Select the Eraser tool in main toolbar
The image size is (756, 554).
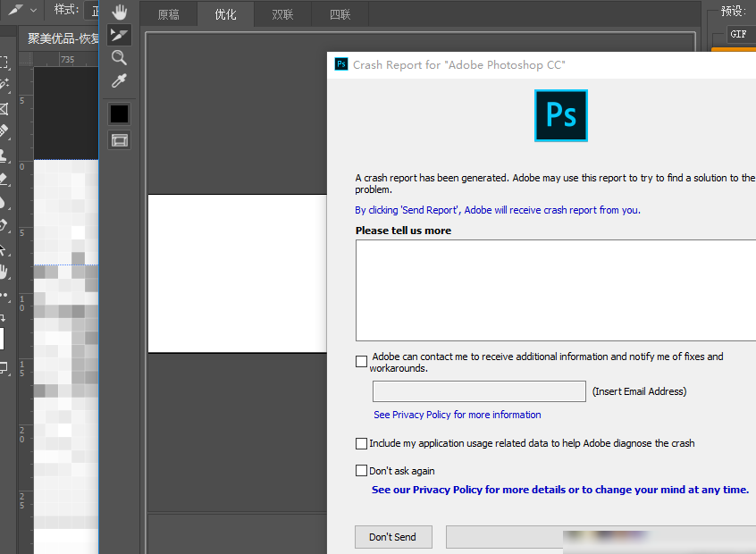4,179
